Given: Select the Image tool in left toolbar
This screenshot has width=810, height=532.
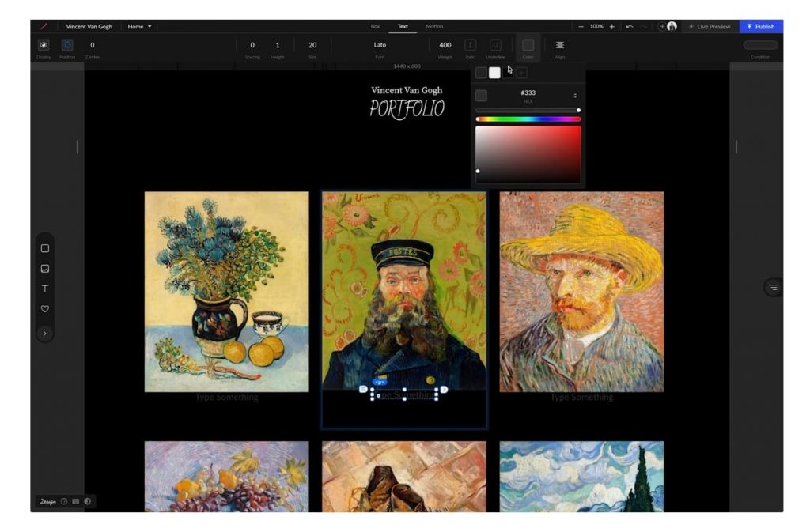Looking at the screenshot, I should point(45,269).
